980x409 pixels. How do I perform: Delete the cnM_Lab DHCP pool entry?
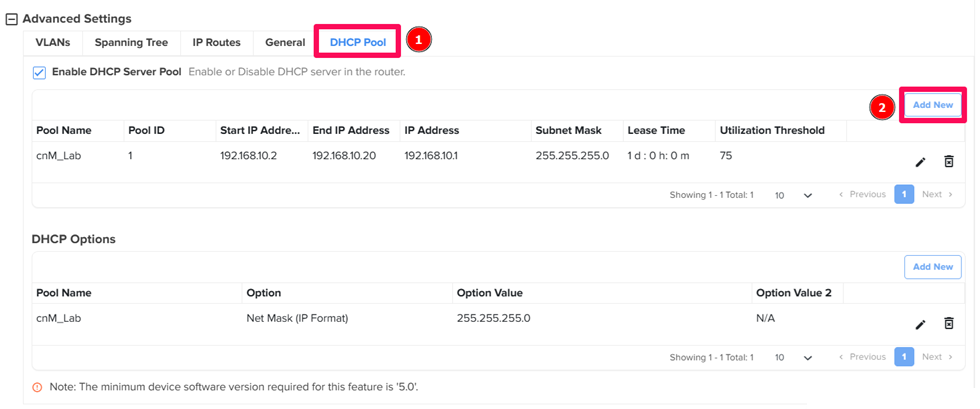[x=948, y=161]
